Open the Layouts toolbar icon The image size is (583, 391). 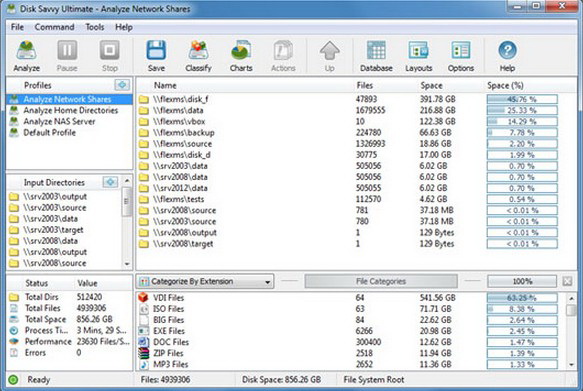tap(419, 56)
